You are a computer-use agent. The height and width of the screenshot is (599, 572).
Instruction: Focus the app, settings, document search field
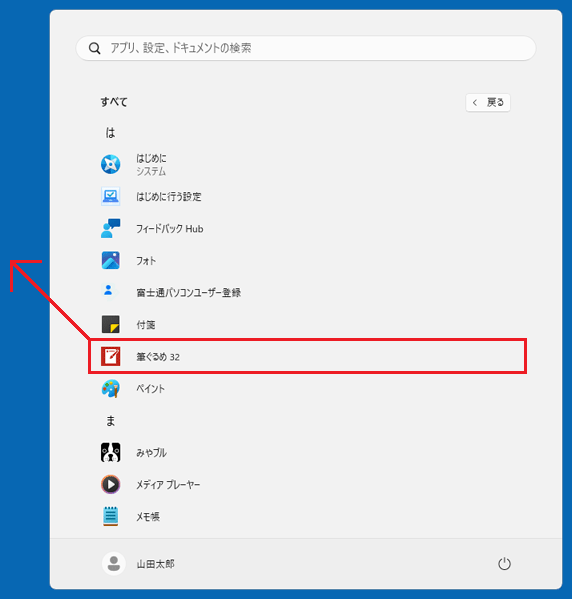(x=306, y=48)
